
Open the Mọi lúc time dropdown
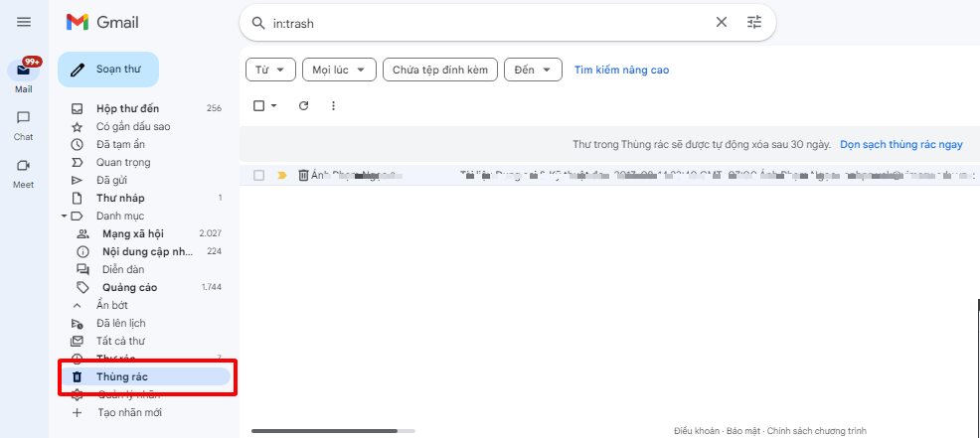(x=339, y=70)
